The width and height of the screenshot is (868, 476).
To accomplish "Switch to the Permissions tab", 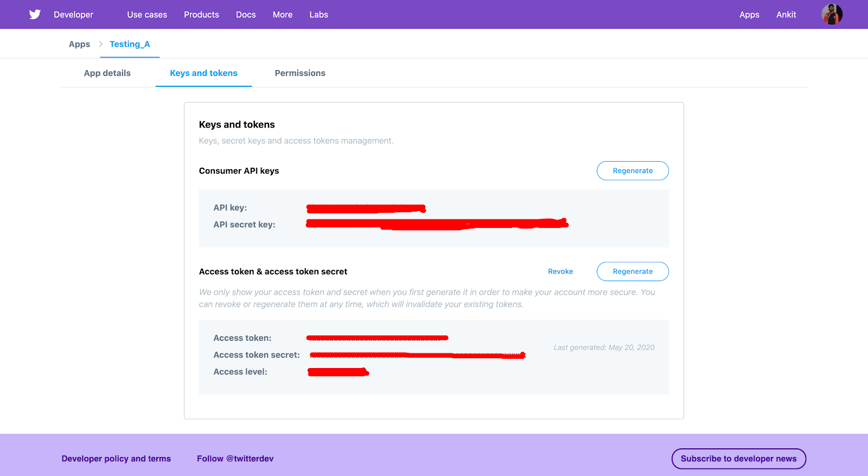I will tap(300, 73).
